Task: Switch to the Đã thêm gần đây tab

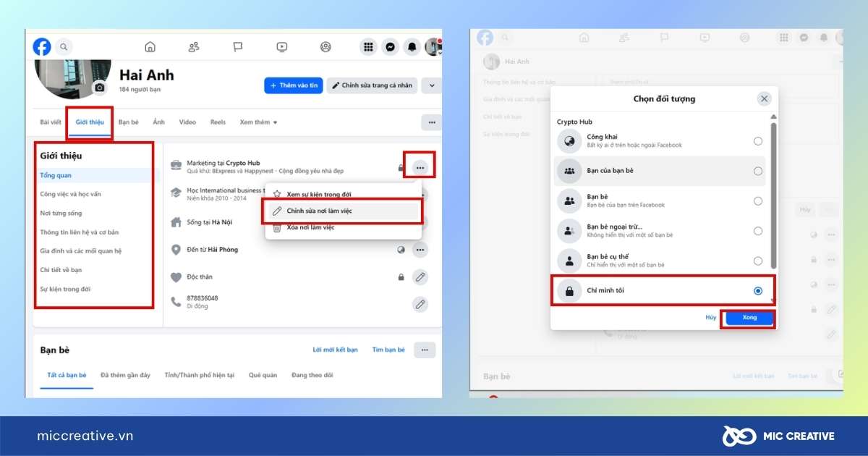Action: [126, 375]
